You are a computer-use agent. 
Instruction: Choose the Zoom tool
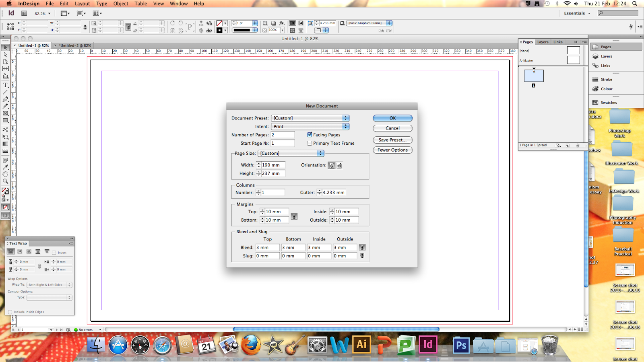coord(5,181)
